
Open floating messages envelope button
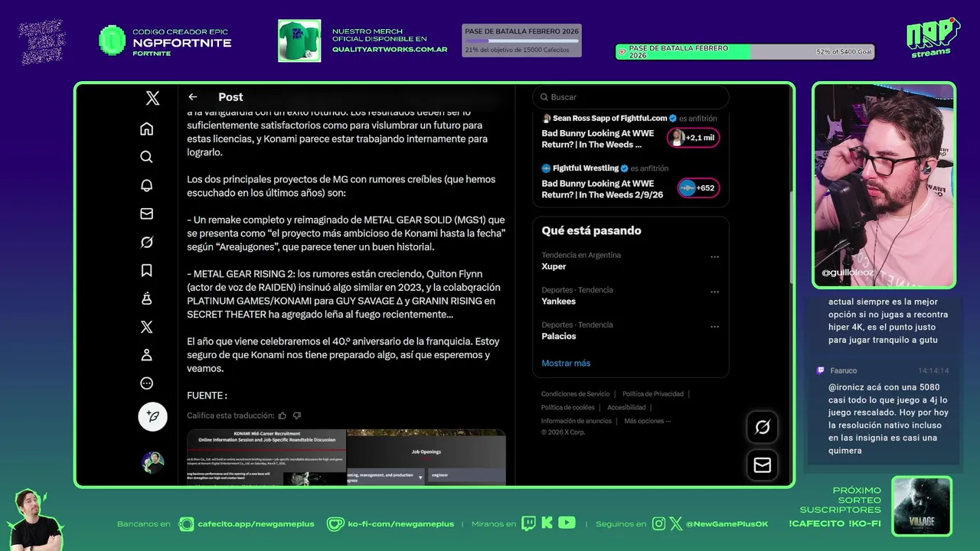coord(763,465)
